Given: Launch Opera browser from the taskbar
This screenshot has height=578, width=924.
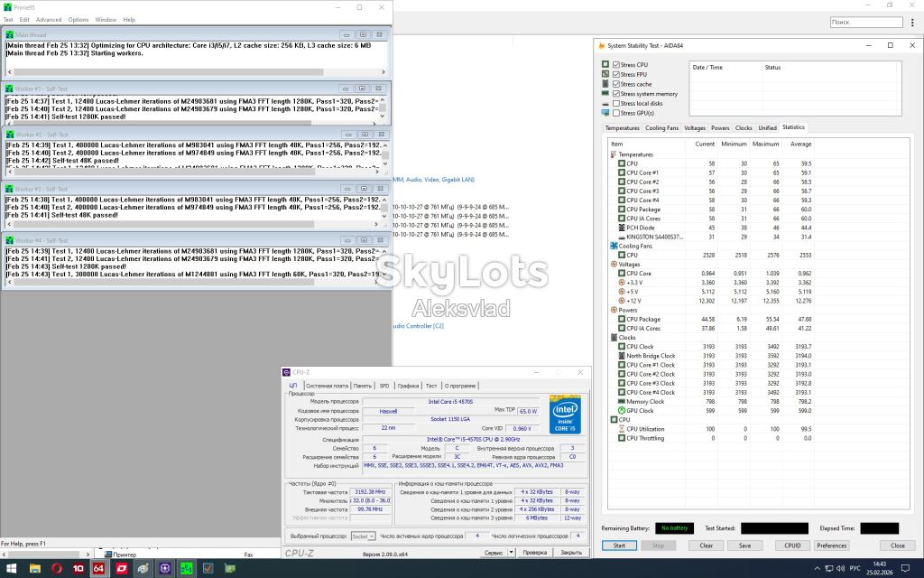Looking at the screenshot, I should click(x=57, y=569).
